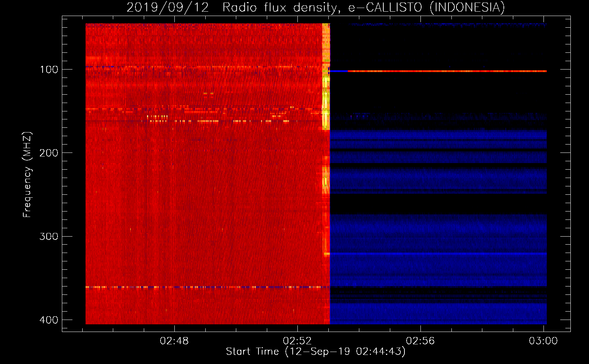Click the '400' frequency tick label
589x364 pixels.
point(49,320)
